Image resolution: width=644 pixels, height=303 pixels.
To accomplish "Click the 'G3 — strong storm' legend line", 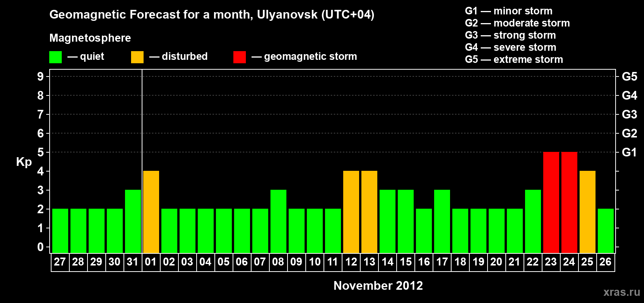I will (x=510, y=35).
